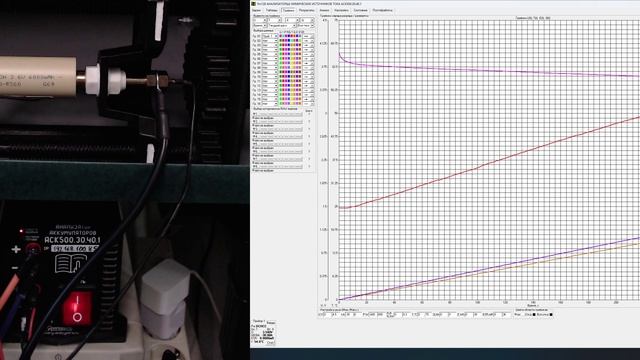Pick the green color swatch in row Гр 03
Image resolution: width=640 pixels, height=360 pixels.
pos(281,45)
